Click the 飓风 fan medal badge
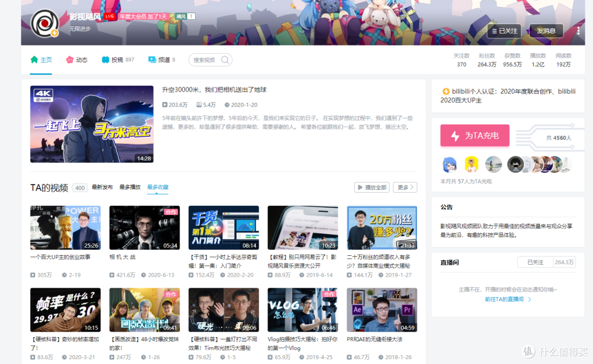Screen dimensions: 593x364 click(186, 16)
